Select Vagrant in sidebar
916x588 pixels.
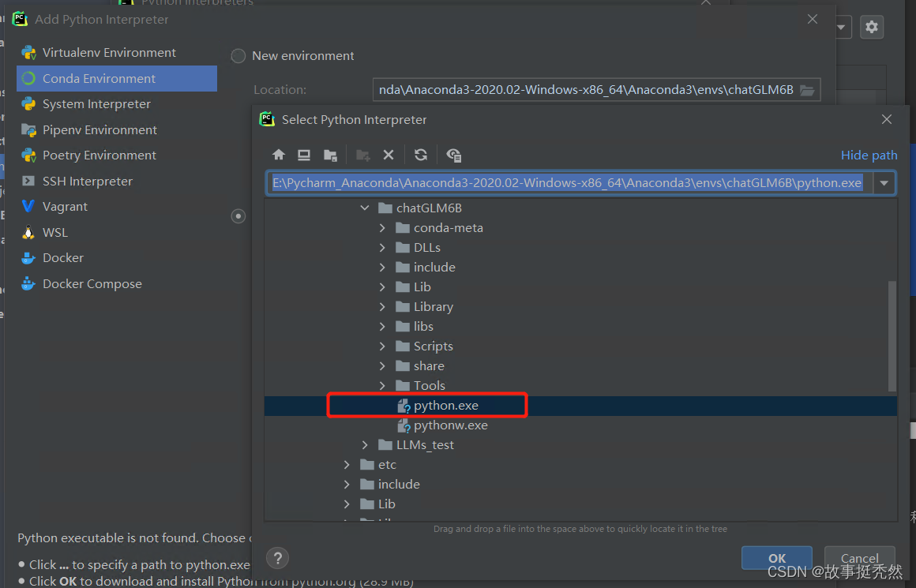point(117,207)
